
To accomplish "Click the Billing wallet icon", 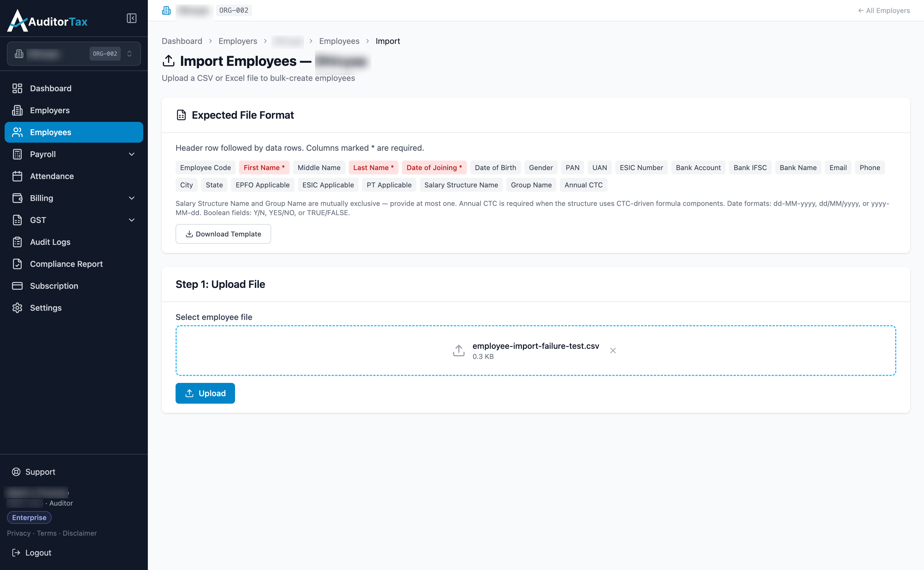I will coord(17,198).
